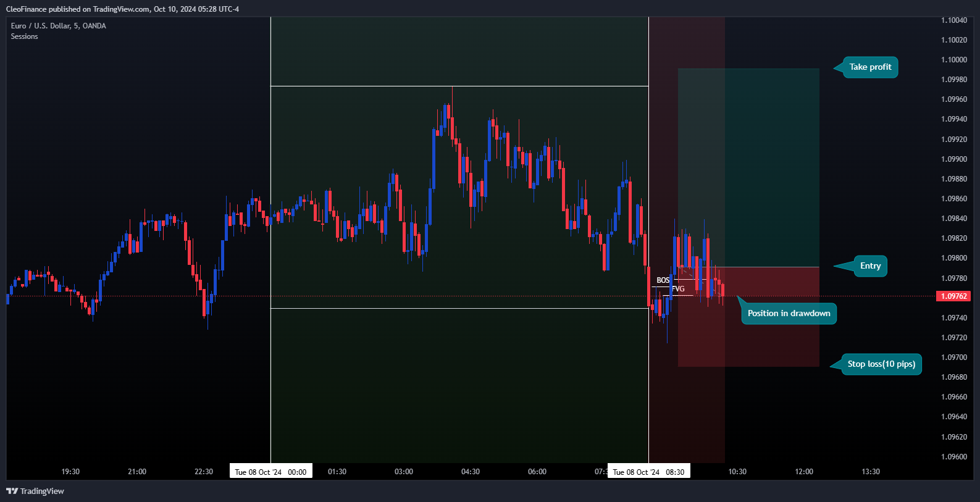Click the 1.09800 price axis label
Viewport: 980px width, 502px height.
coord(954,258)
